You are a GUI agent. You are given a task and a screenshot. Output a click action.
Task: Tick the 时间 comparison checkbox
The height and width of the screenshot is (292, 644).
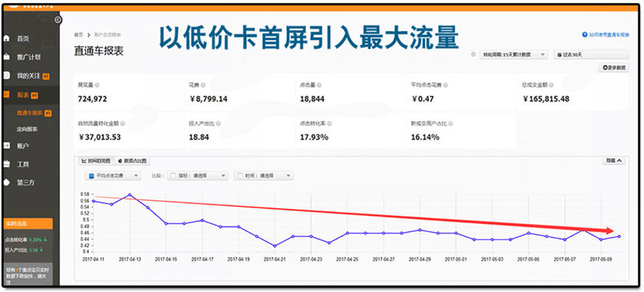tap(240, 175)
